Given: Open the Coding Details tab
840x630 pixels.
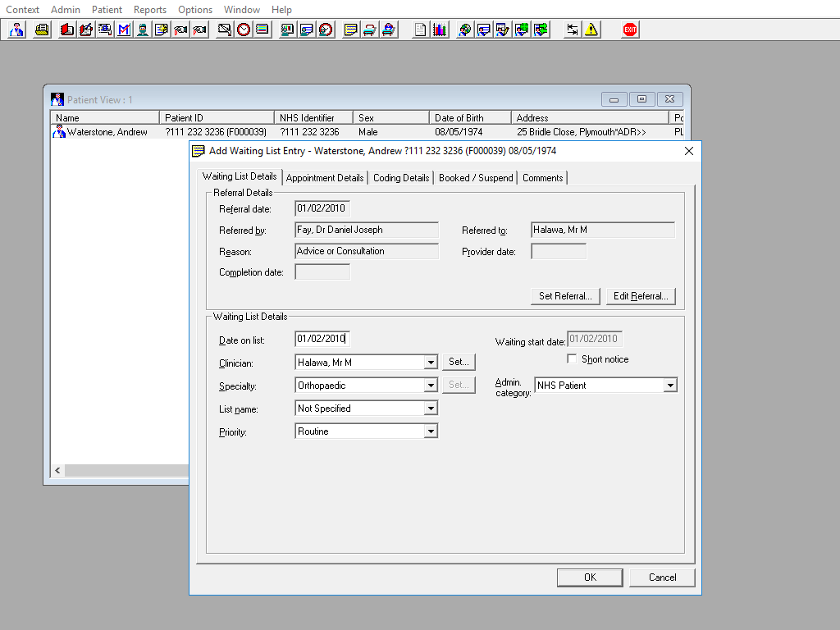Looking at the screenshot, I should [401, 178].
